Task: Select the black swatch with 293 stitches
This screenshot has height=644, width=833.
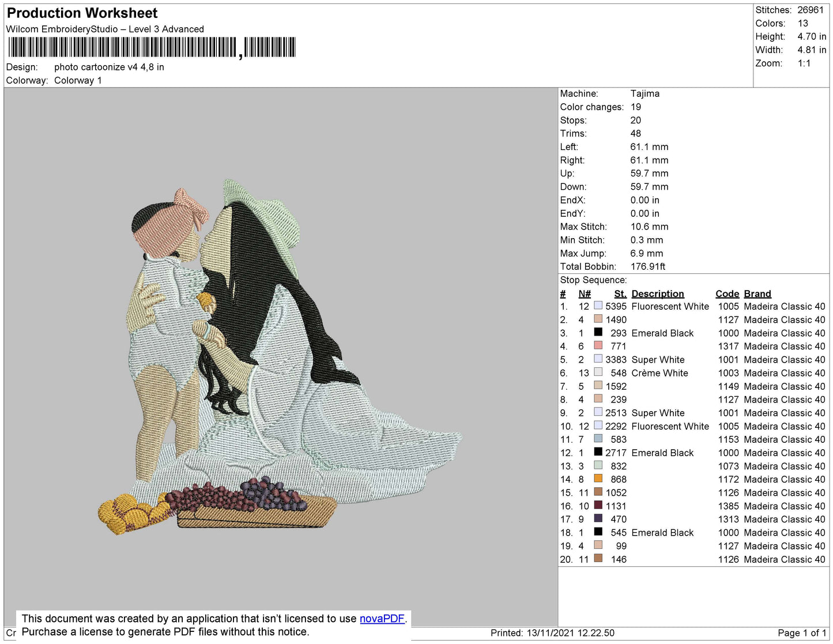Action: tap(598, 332)
